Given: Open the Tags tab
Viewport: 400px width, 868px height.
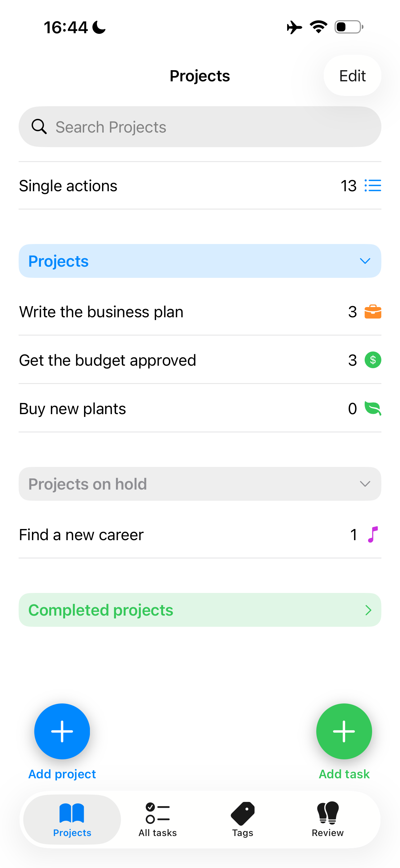Looking at the screenshot, I should (242, 819).
